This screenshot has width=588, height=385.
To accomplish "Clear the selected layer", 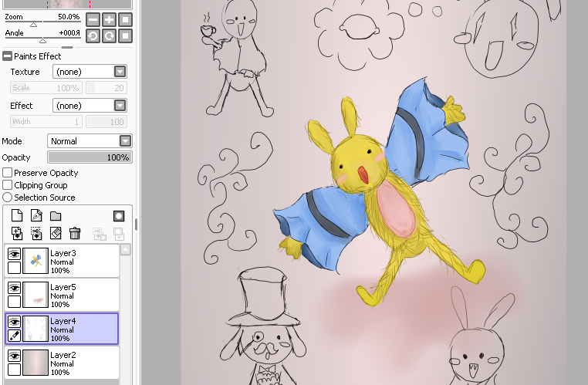I will point(56,233).
